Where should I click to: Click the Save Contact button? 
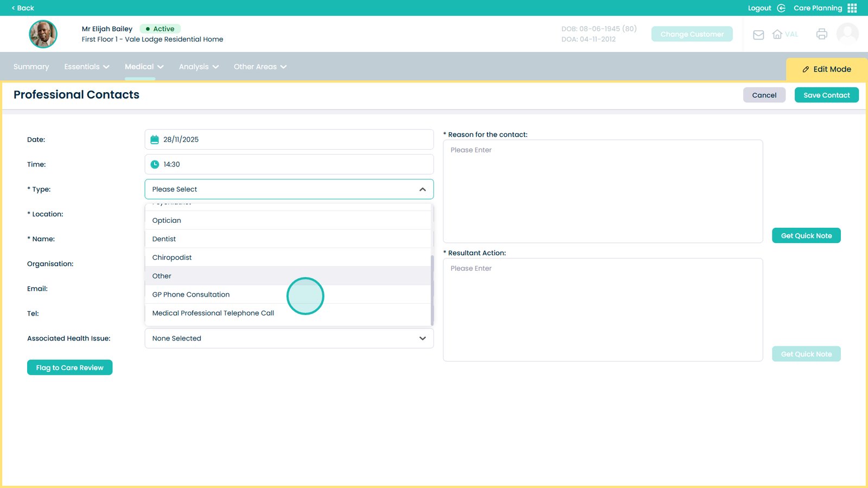(826, 95)
